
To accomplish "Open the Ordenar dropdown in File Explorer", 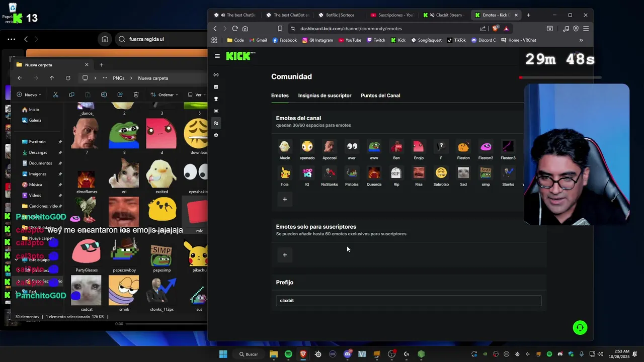I will (165, 95).
